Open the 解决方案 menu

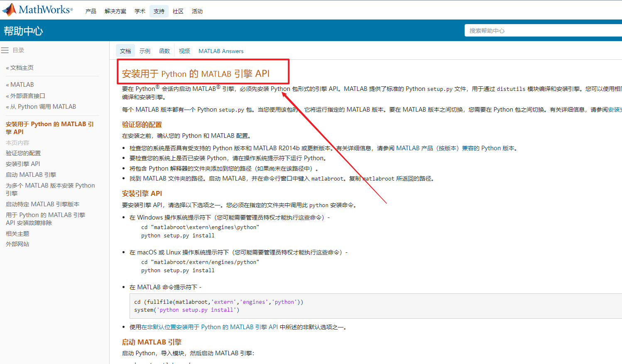click(x=115, y=11)
